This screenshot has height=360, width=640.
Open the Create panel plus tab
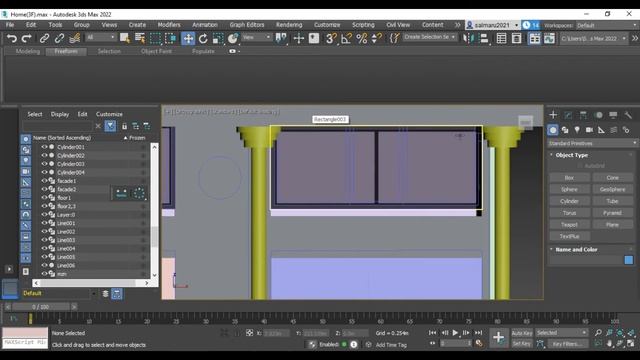(553, 115)
